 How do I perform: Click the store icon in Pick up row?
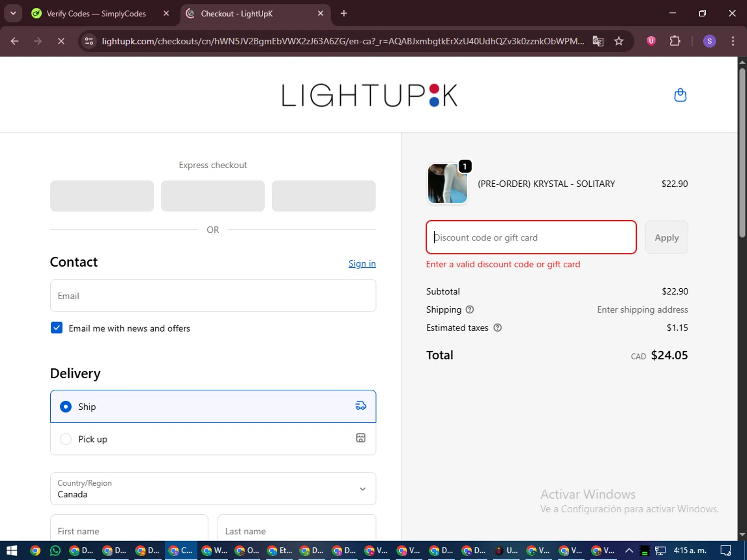click(361, 438)
